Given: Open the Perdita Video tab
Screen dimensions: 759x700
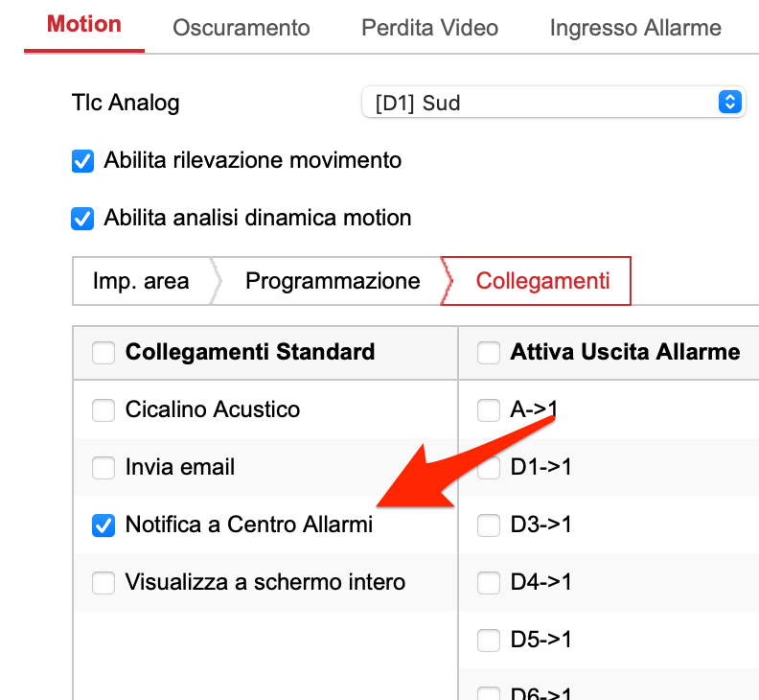Looking at the screenshot, I should click(x=430, y=28).
